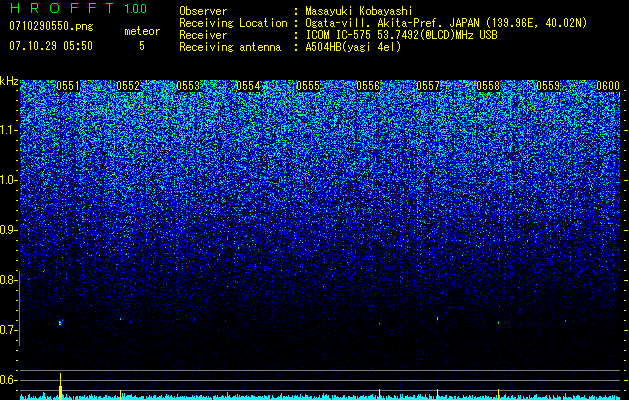
Task: Click the green meteor echo dot near 0558
Action: (x=499, y=322)
